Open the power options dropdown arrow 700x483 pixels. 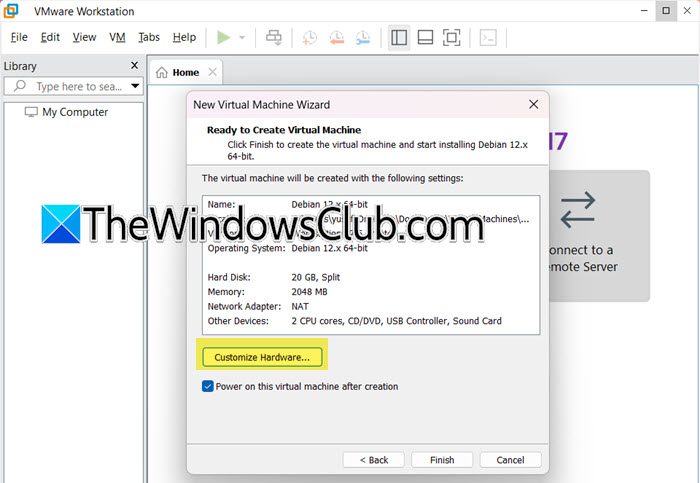click(x=242, y=37)
